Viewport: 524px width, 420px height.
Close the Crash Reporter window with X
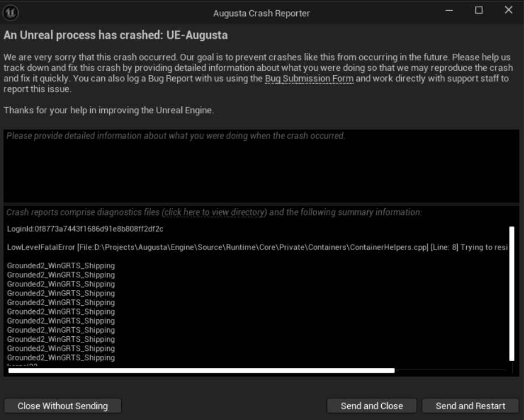[x=509, y=10]
